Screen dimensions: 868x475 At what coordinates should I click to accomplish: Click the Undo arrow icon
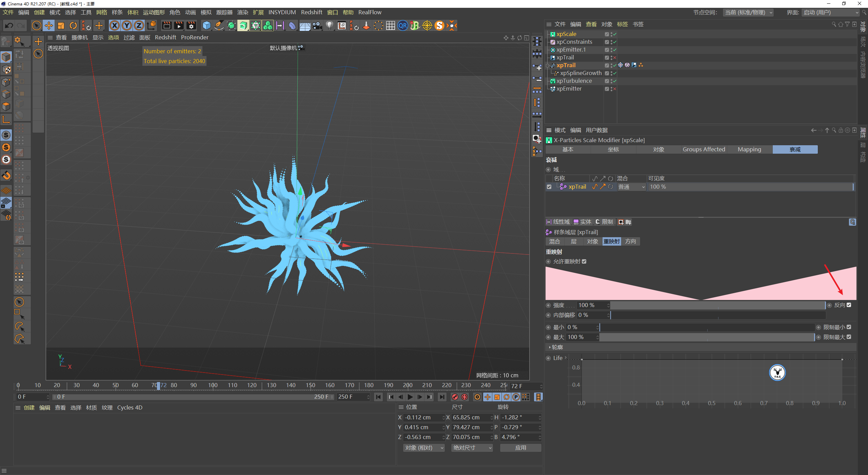[9, 25]
